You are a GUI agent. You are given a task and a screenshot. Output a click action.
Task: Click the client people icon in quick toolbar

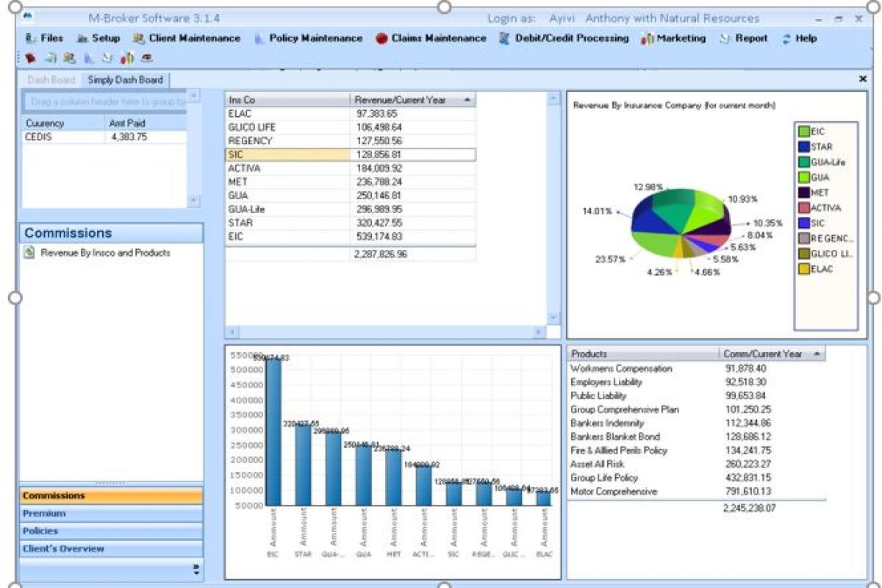coord(69,58)
